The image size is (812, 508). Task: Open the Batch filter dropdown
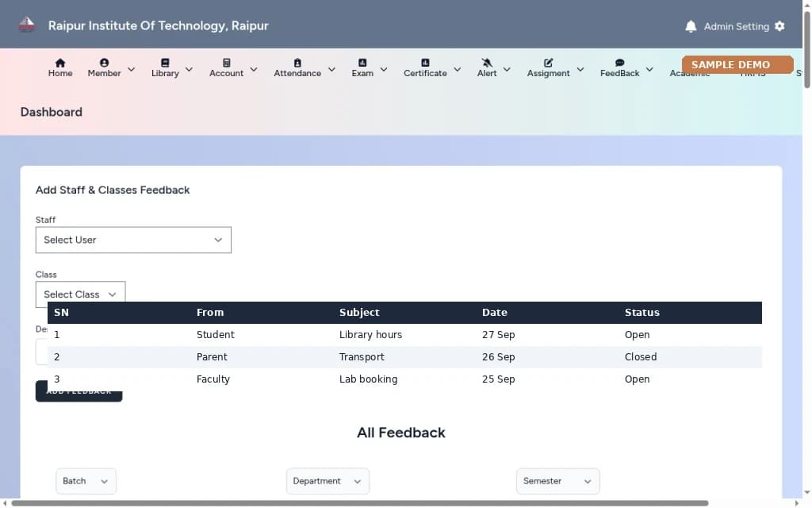(86, 481)
